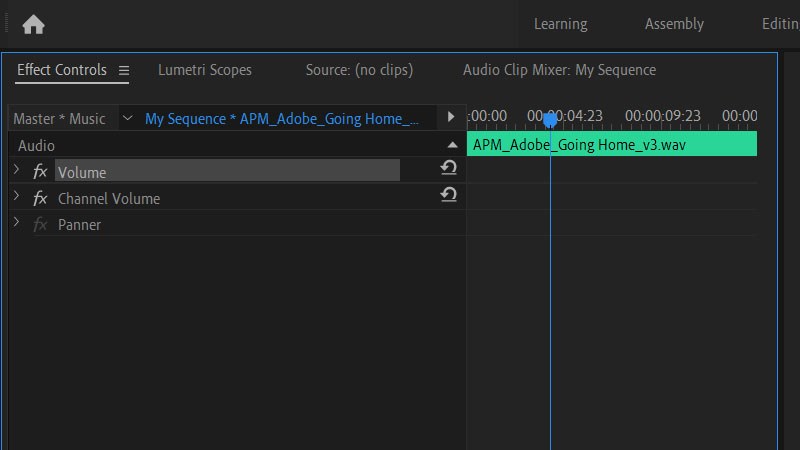Switch to the Lumetri Scopes tab
800x450 pixels.
tap(205, 70)
